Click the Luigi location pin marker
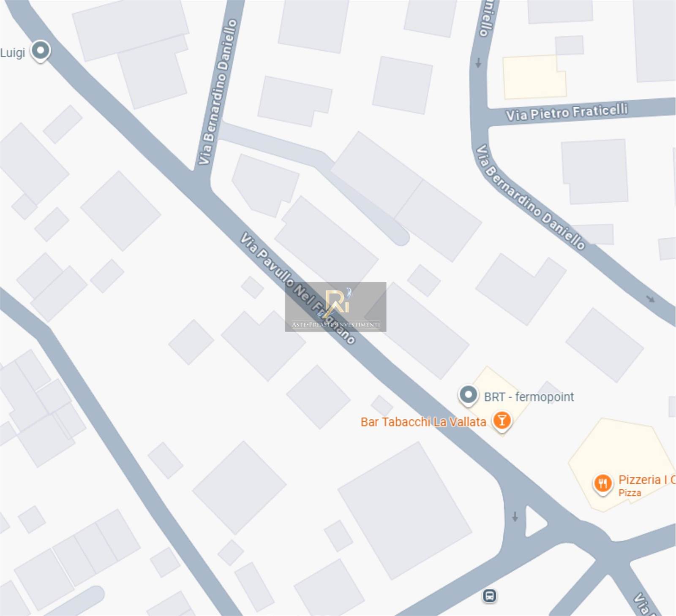 [x=41, y=52]
